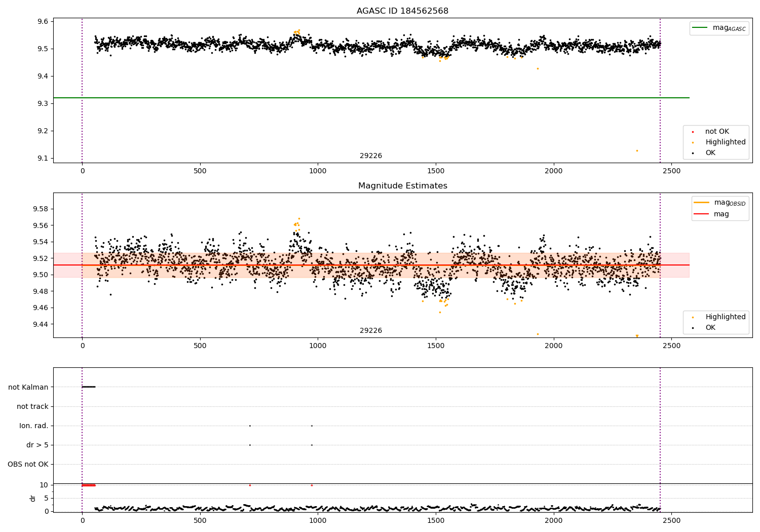Screen dimensions: 760x532
Task: Click the 10 tick label on the dr axis
Action: (x=44, y=485)
